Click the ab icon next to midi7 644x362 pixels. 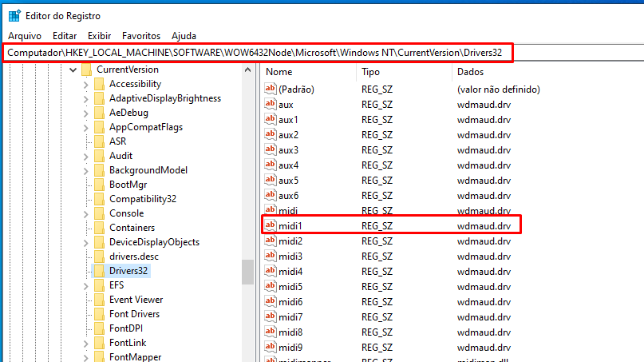coord(271,317)
